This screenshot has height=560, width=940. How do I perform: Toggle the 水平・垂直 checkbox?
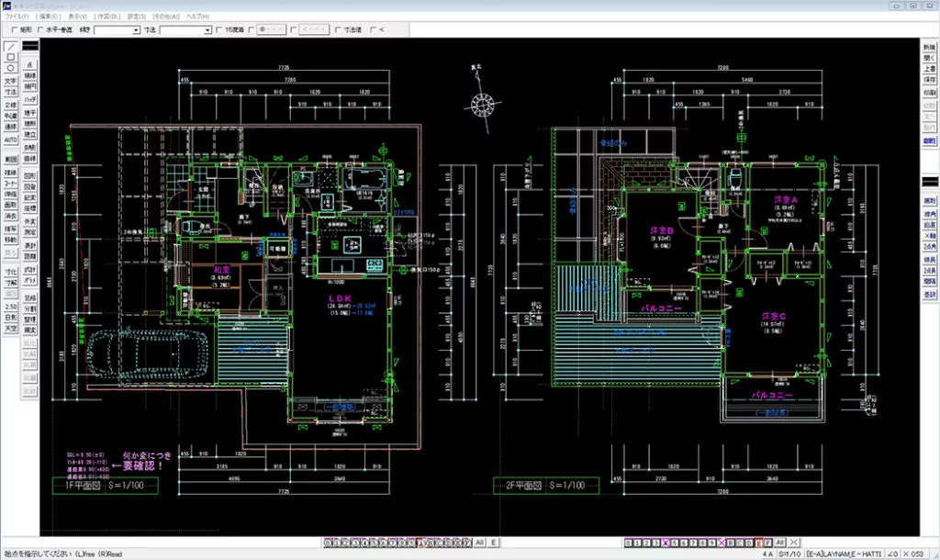(x=39, y=29)
